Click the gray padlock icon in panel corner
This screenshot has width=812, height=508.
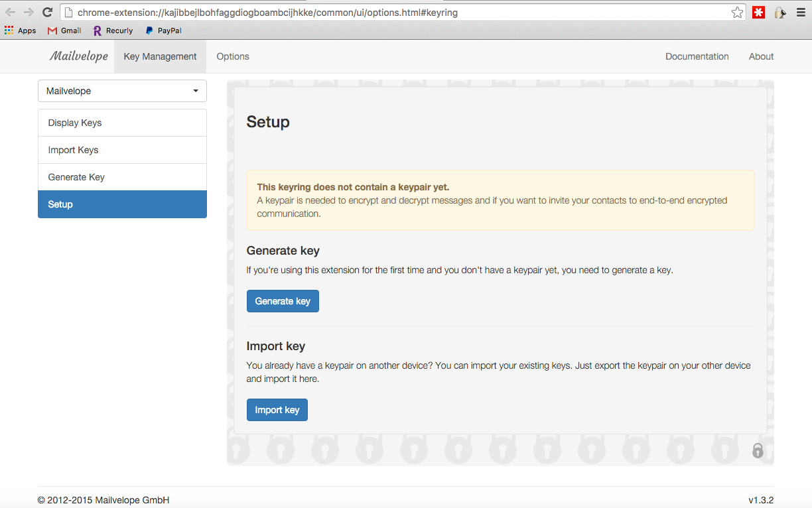[758, 451]
